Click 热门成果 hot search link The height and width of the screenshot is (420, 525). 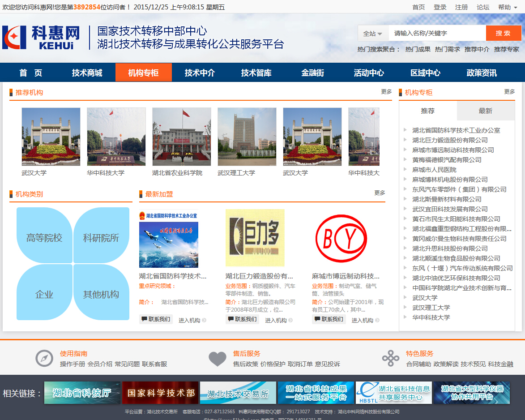coord(418,49)
